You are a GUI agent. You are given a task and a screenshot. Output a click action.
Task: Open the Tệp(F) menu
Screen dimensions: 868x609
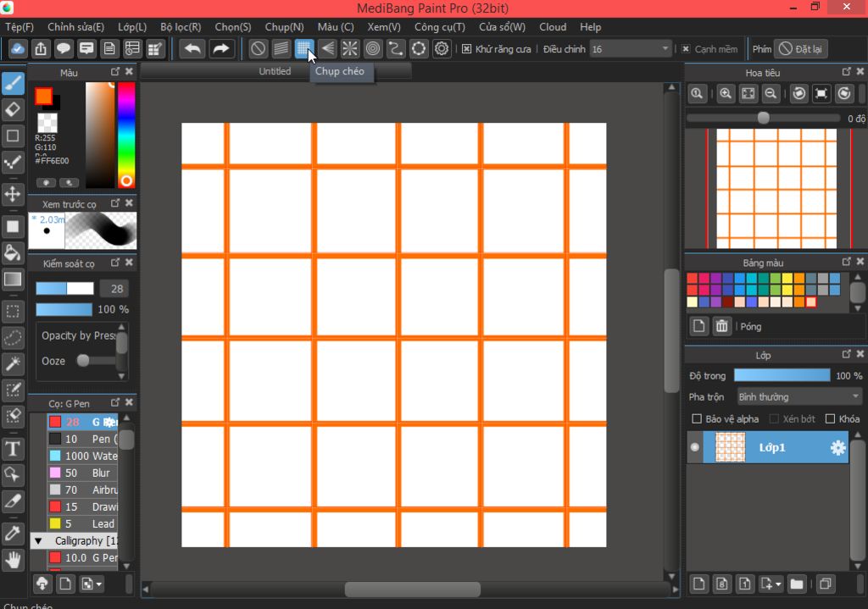(19, 26)
